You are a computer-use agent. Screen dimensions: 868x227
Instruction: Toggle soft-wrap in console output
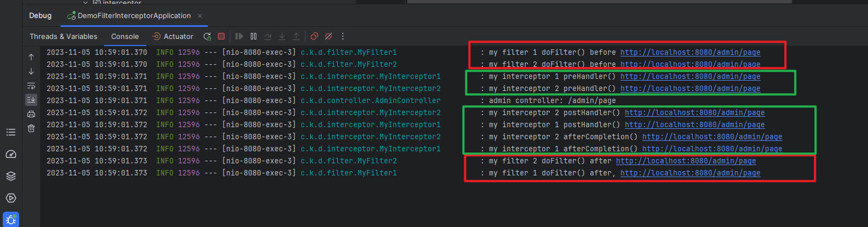[x=31, y=86]
